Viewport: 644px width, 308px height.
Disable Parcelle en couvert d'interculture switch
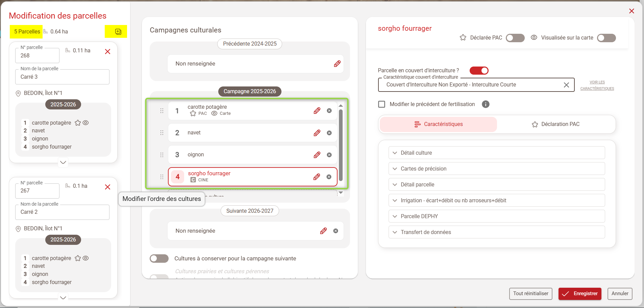click(x=479, y=71)
